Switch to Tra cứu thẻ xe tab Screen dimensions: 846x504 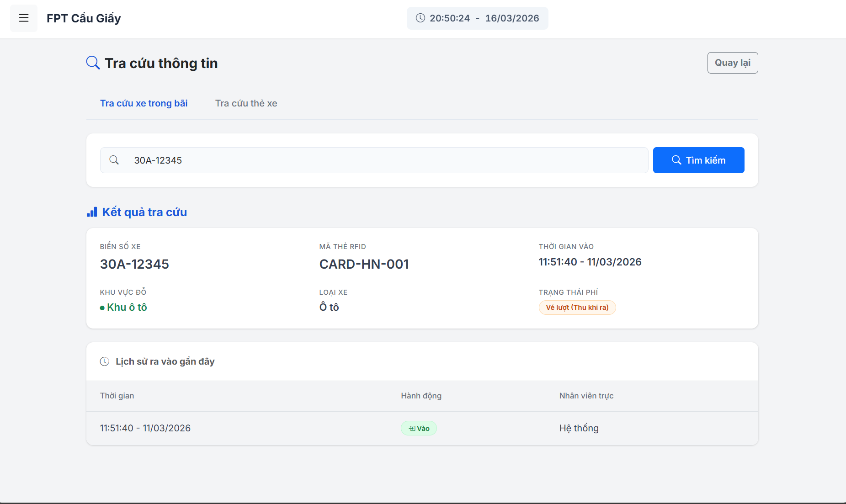(246, 103)
